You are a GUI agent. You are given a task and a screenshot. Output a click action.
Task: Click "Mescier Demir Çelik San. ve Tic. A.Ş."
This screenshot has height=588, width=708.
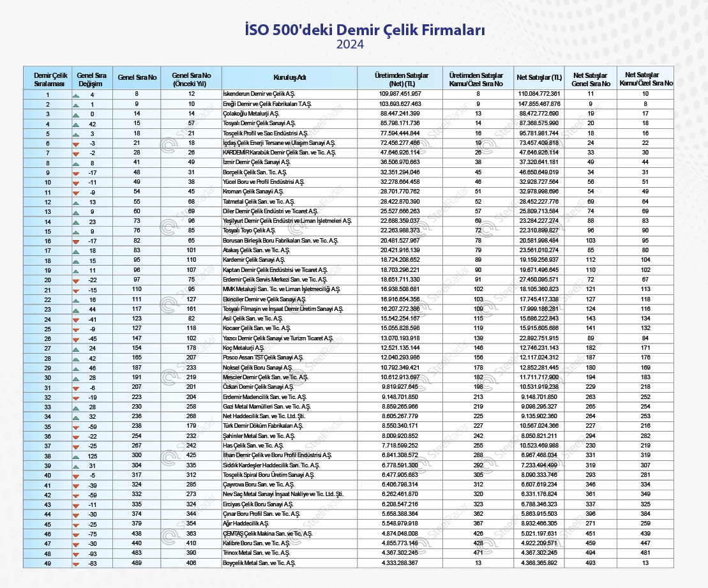[265, 377]
